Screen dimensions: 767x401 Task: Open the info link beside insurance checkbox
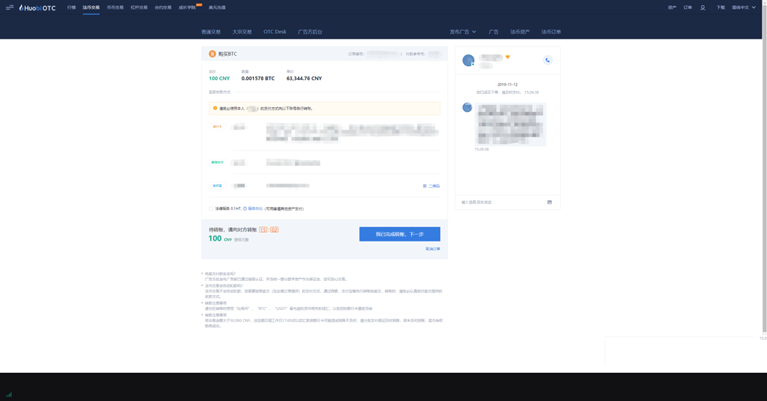point(253,209)
